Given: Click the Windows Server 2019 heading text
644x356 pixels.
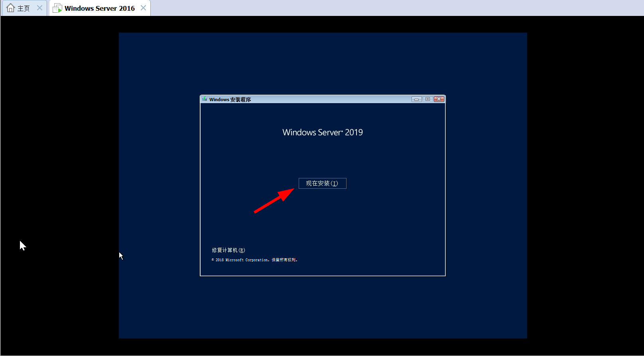Looking at the screenshot, I should pyautogui.click(x=323, y=132).
